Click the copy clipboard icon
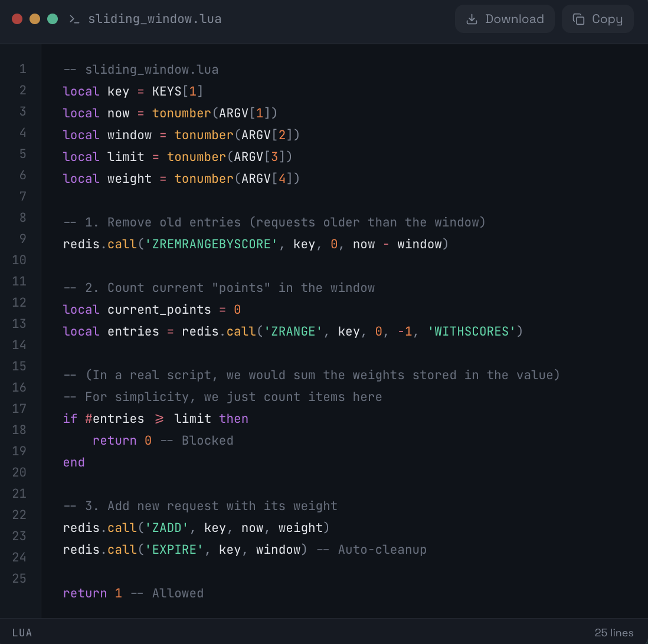This screenshot has width=648, height=644. coord(578,19)
